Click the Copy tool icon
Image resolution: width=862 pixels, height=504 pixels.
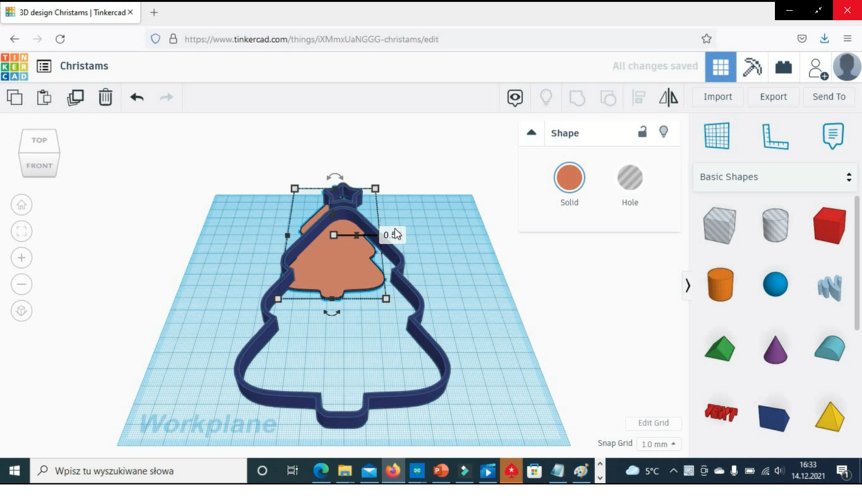click(15, 97)
